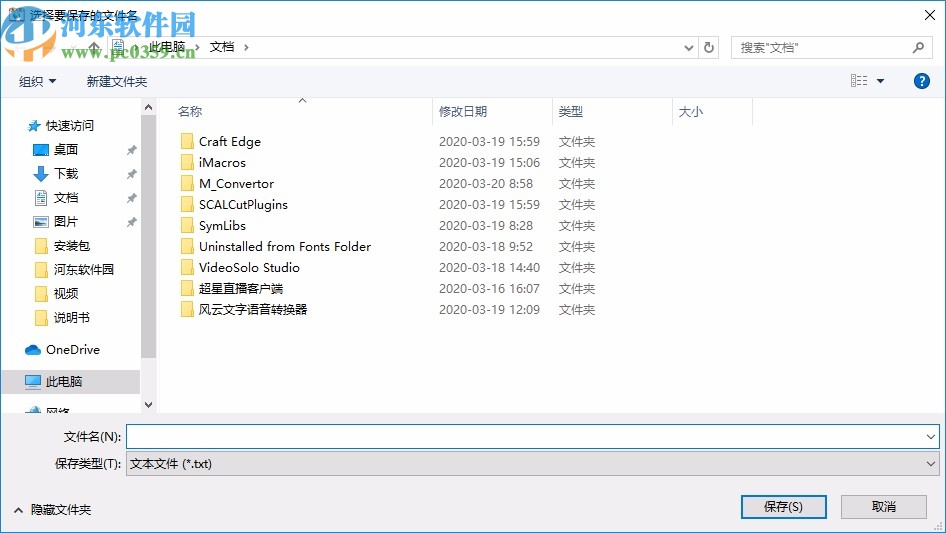Select the VideoSolo Studio folder
This screenshot has width=946, height=533.
pyautogui.click(x=249, y=267)
